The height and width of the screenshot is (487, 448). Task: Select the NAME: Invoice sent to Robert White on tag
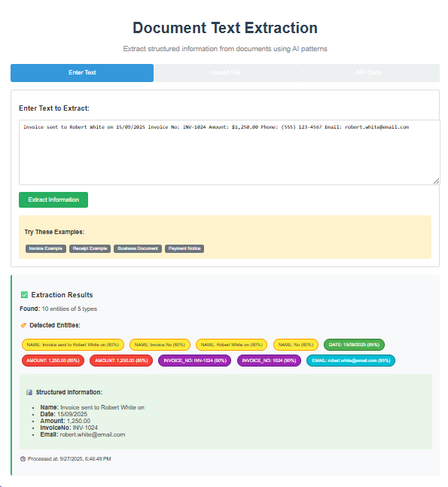[73, 345]
